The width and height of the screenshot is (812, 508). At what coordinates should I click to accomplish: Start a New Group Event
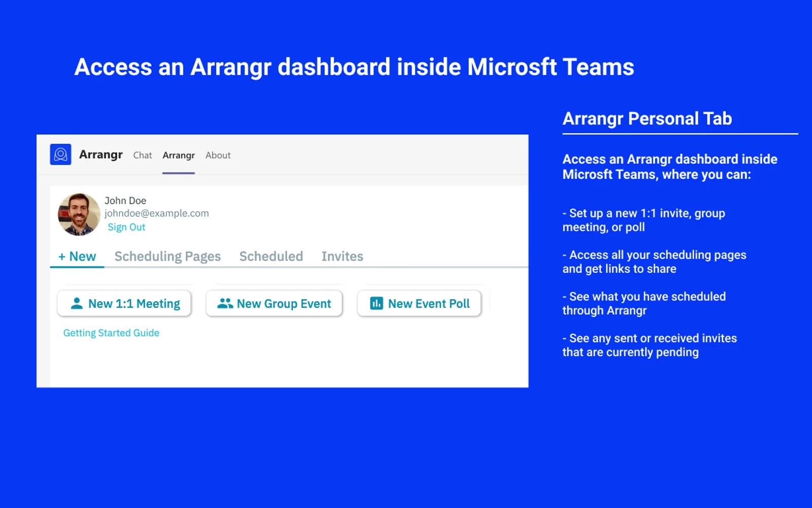click(x=274, y=303)
